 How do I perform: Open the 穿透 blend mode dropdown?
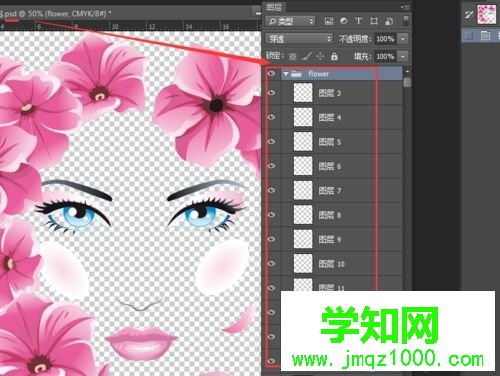pyautogui.click(x=299, y=39)
